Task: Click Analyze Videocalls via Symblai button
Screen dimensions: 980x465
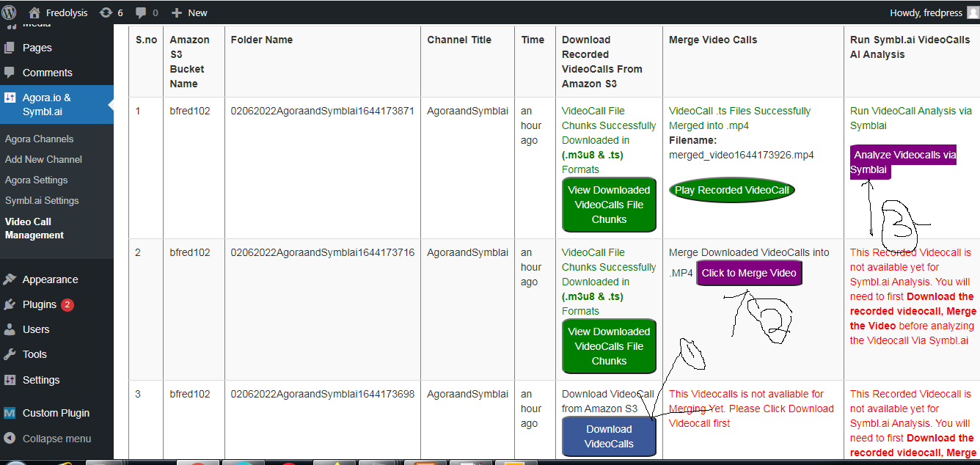Action: (903, 163)
